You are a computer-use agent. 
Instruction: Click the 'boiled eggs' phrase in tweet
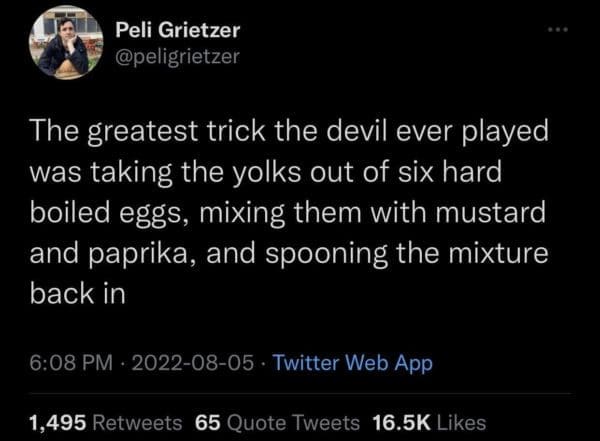point(117,213)
